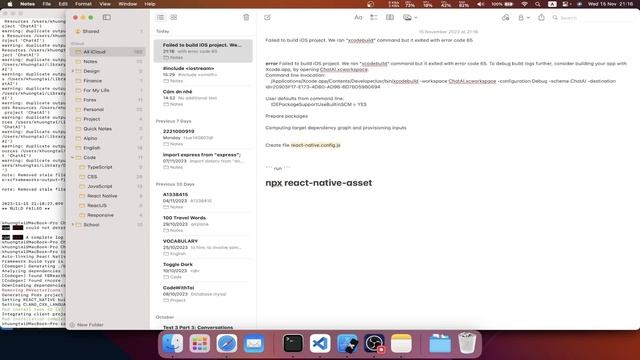Toggle the Notes sidebar visibility
This screenshot has width=640, height=360.
pos(107,18)
